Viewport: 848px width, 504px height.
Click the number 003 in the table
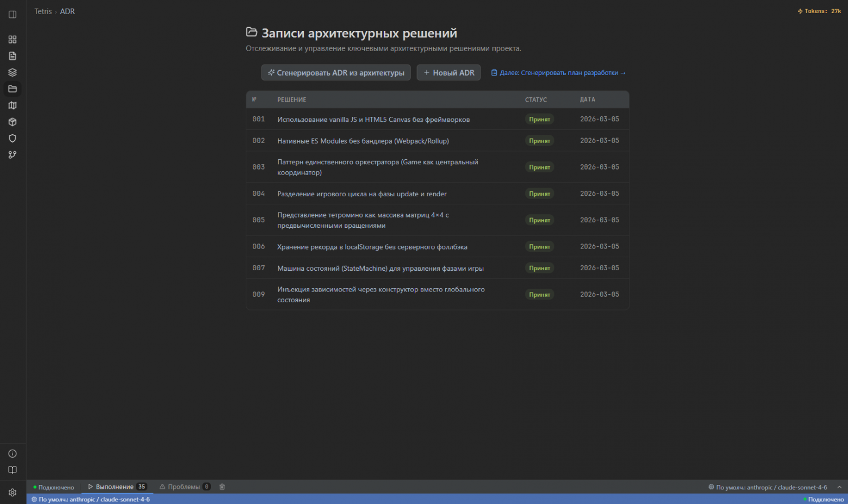259,167
